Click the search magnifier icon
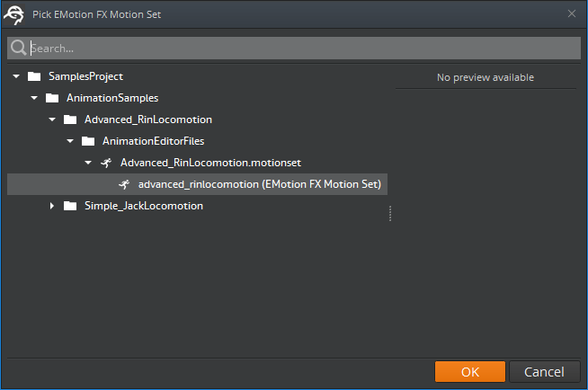588x390 pixels. click(x=18, y=49)
